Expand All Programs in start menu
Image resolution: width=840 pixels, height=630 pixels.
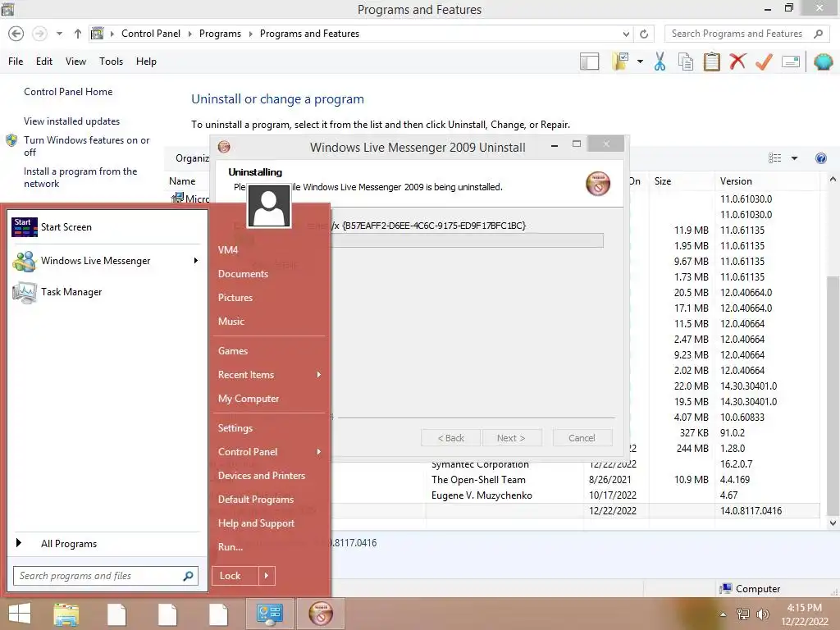106,544
